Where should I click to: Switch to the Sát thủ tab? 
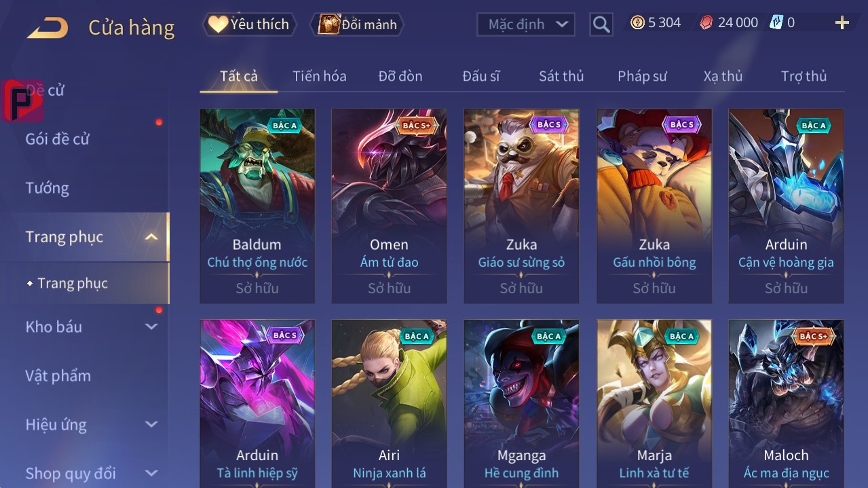[561, 76]
